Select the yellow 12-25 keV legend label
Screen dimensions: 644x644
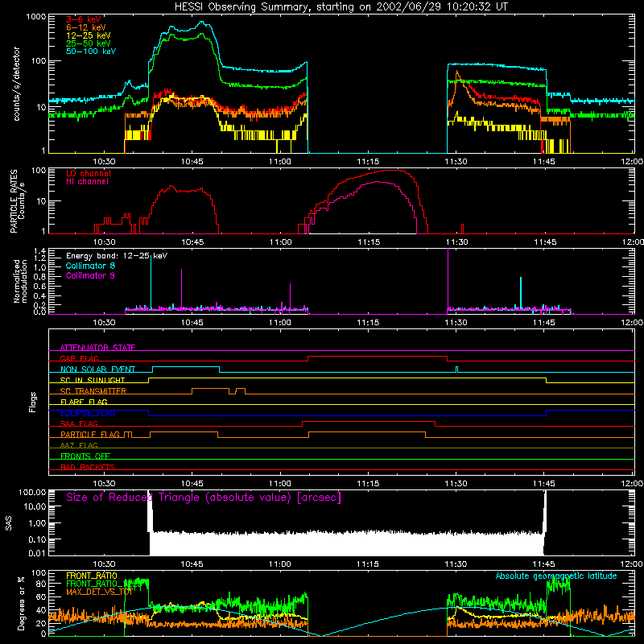coord(89,35)
